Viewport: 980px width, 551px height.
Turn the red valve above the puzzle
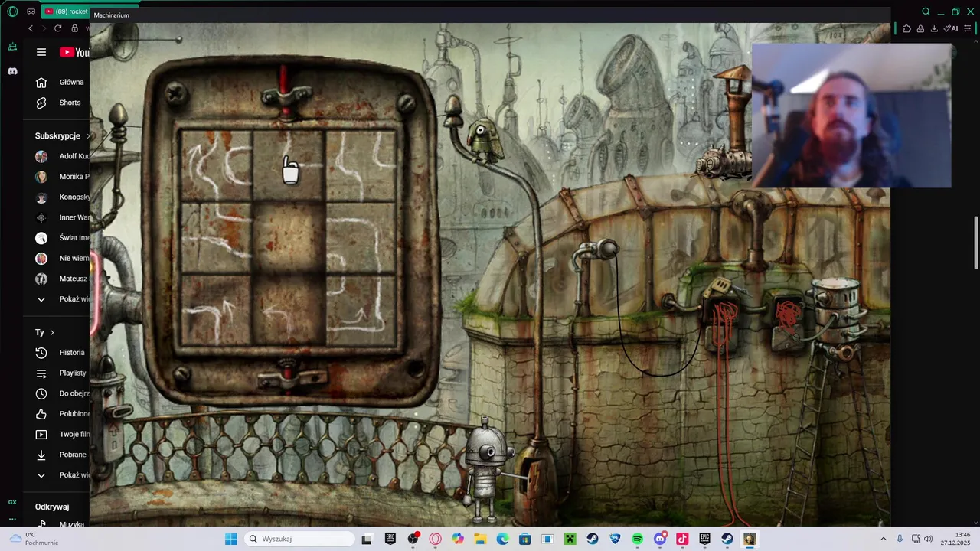286,96
